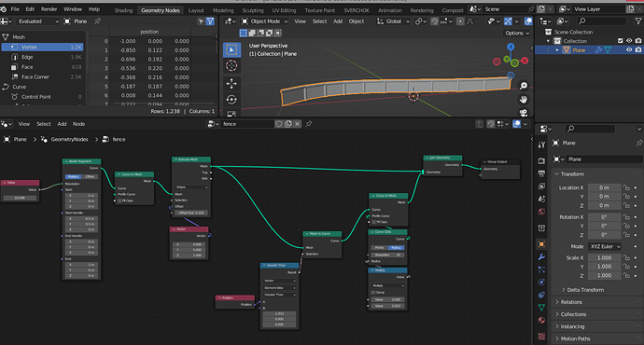The width and height of the screenshot is (644, 345).
Task: Open the Tool properties tab
Action: coord(541,145)
